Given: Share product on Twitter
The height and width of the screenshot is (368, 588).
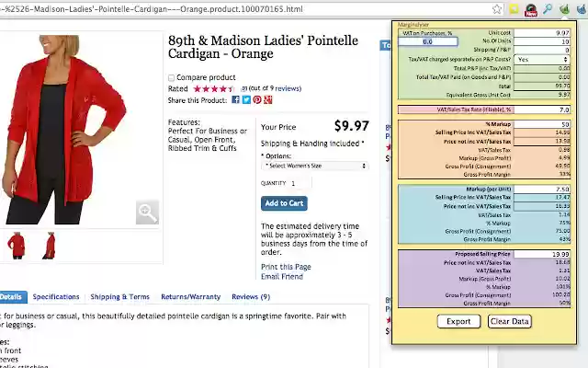Looking at the screenshot, I should point(246,99).
